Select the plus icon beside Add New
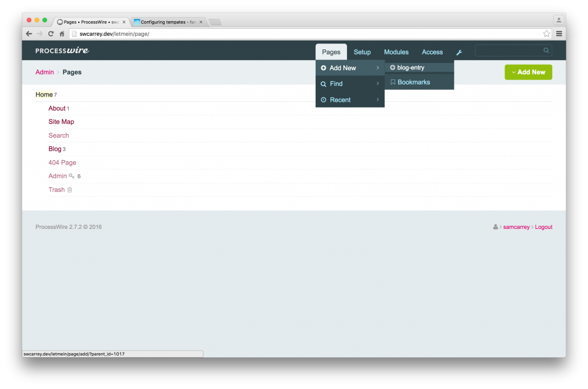588x389 pixels. coord(323,68)
